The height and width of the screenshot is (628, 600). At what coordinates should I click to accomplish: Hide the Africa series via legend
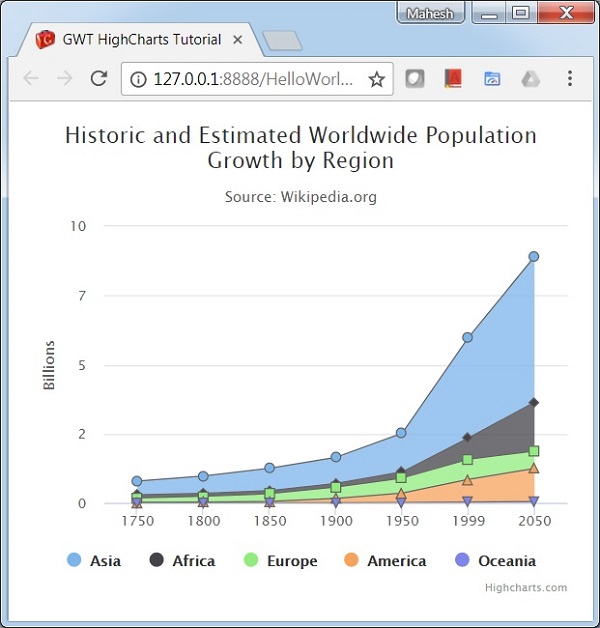tap(182, 561)
